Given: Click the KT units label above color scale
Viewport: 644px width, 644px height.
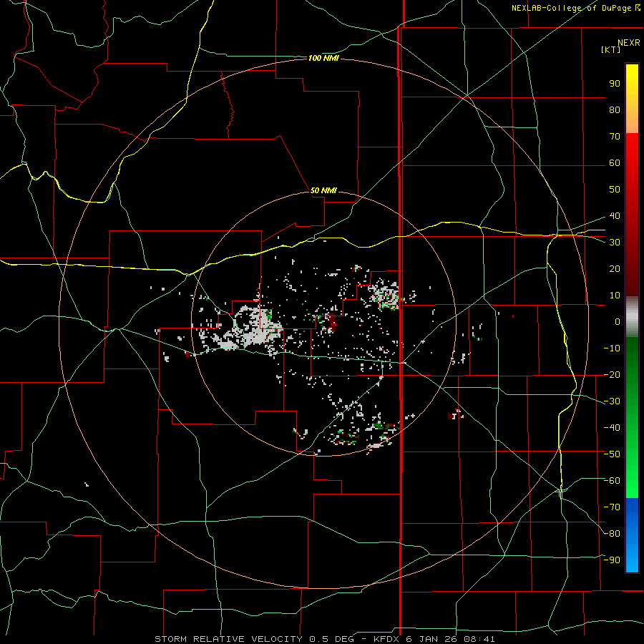Looking at the screenshot, I should pos(610,49).
